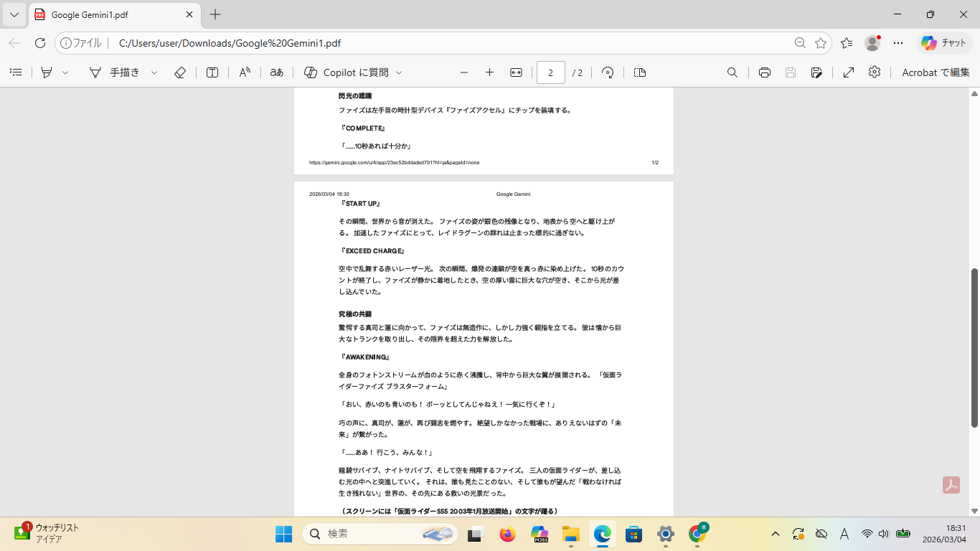Viewport: 980px width, 551px height.
Task: Start read aloud for the PDF
Action: 245,72
